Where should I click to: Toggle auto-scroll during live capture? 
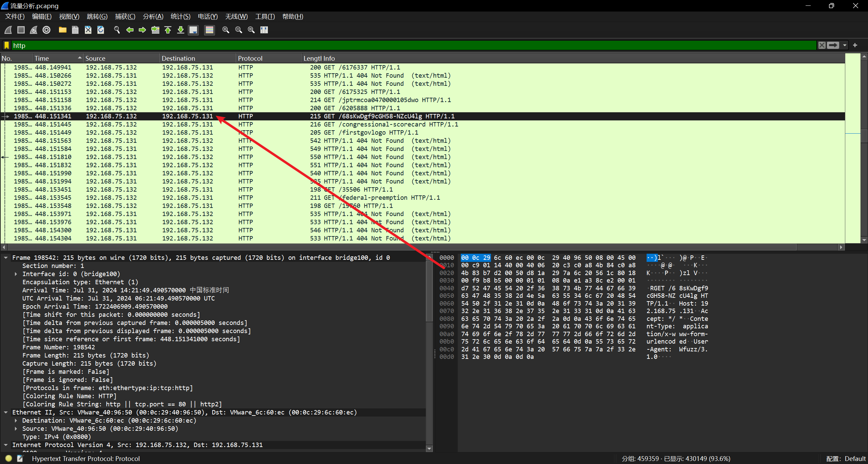(194, 30)
